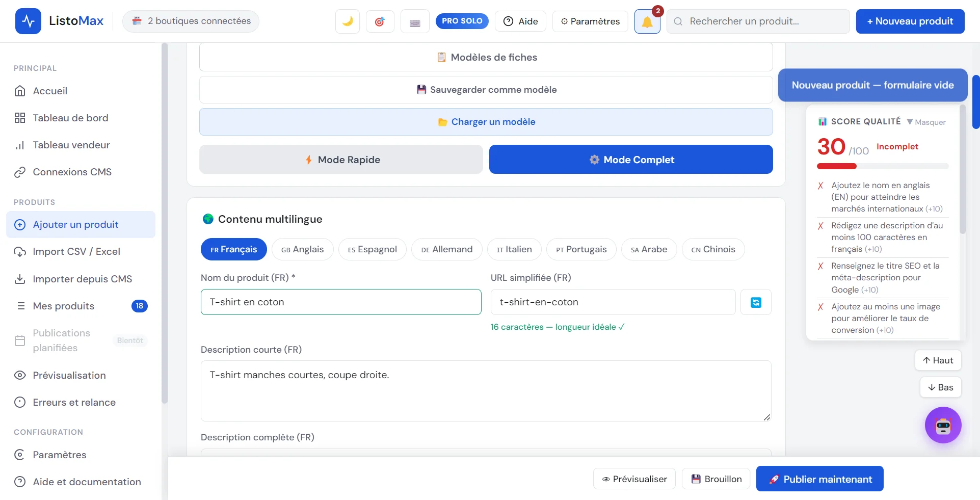This screenshot has height=500, width=980.
Task: Click the target icon in header
Action: pyautogui.click(x=380, y=21)
